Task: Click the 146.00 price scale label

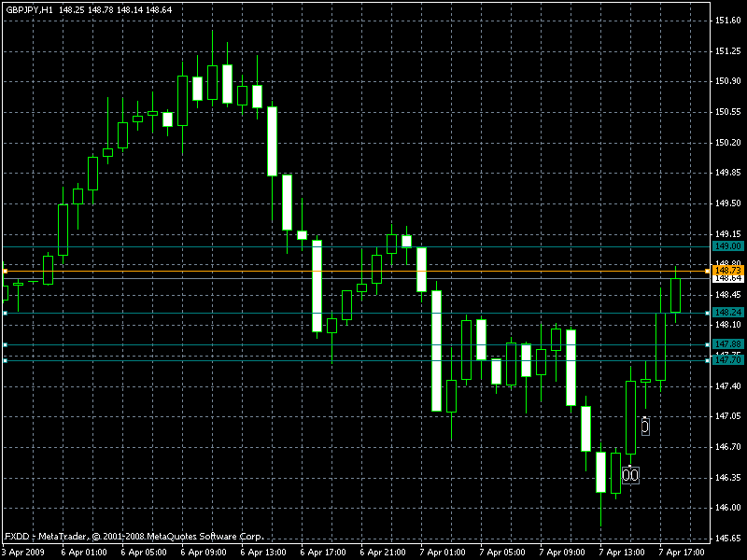Action: [x=728, y=508]
